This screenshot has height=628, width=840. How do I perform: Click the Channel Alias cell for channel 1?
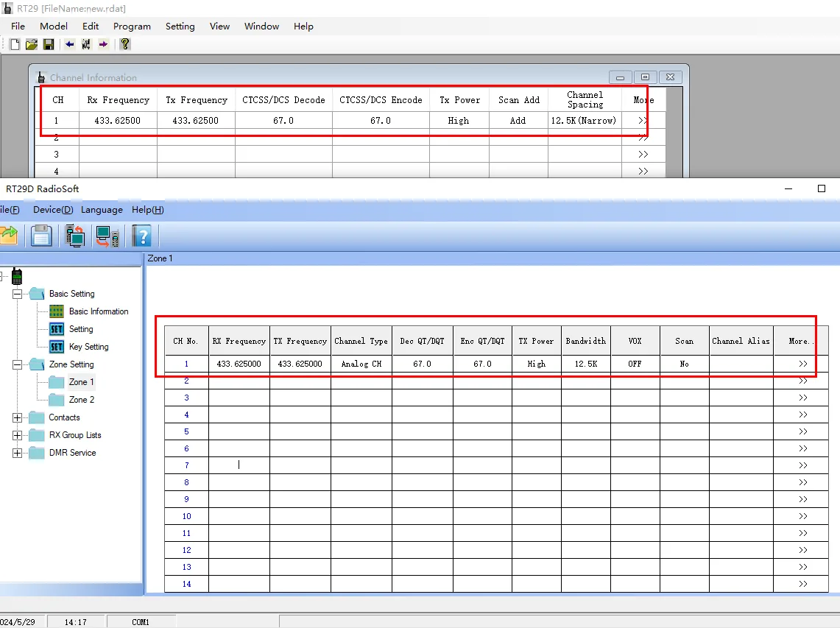click(741, 364)
